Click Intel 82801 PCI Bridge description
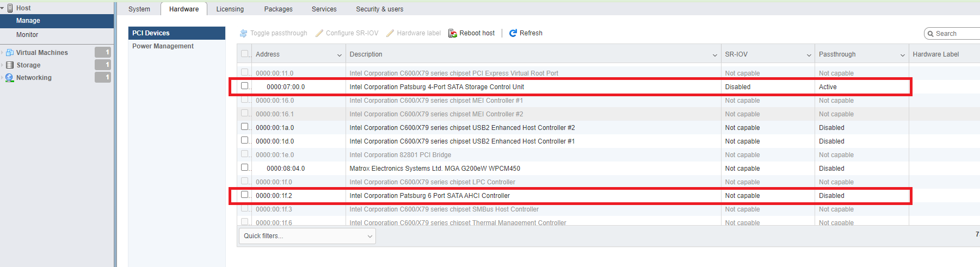 coord(400,155)
